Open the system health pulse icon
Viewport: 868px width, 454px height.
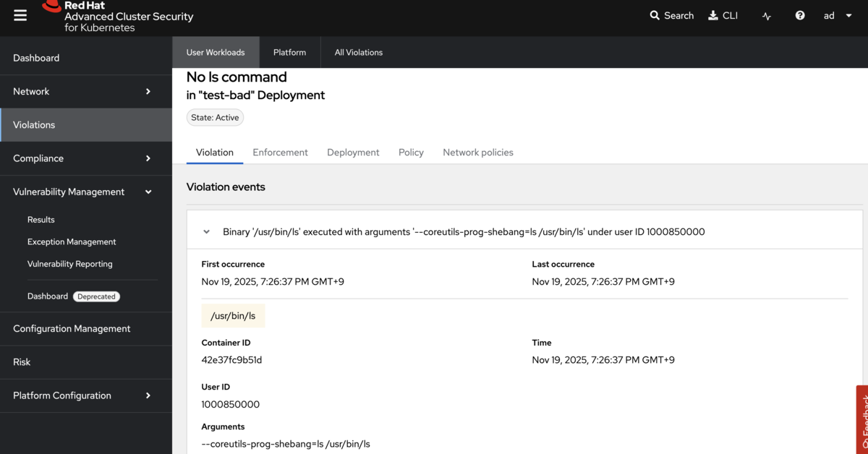(x=767, y=16)
